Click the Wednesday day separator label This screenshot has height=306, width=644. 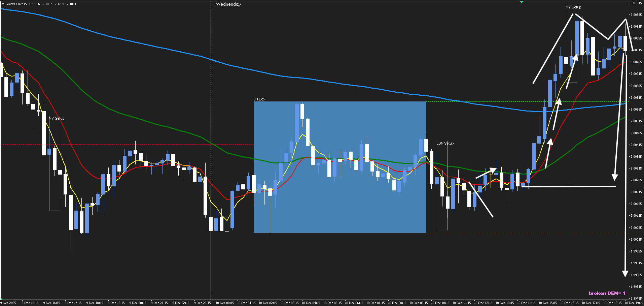click(228, 4)
